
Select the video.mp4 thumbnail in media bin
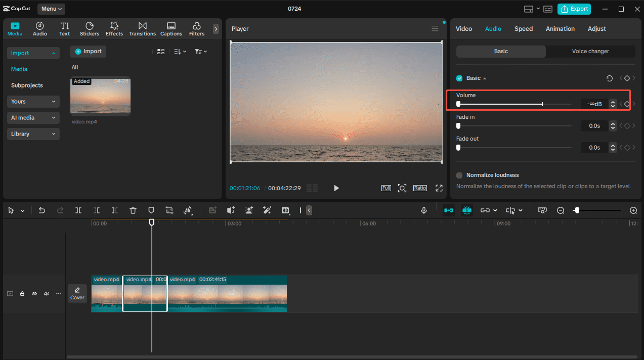tap(100, 96)
